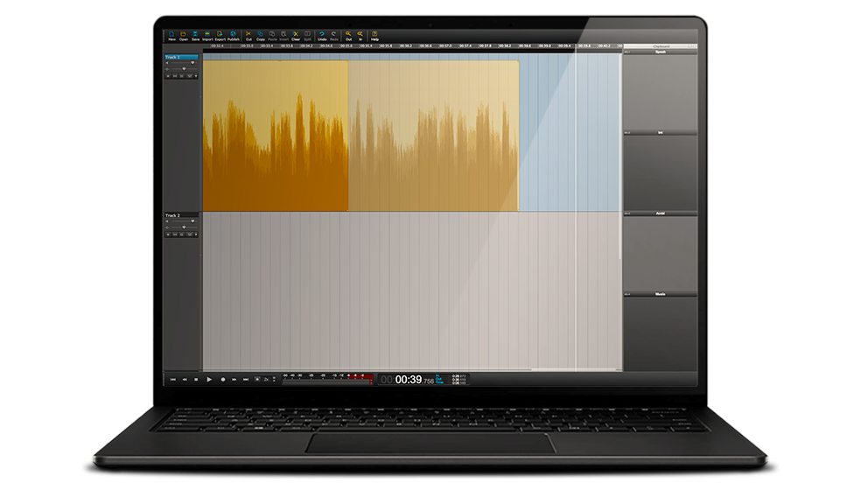Viewport: 861px width, 504px height.
Task: Jump to end of the project
Action: pos(246,380)
